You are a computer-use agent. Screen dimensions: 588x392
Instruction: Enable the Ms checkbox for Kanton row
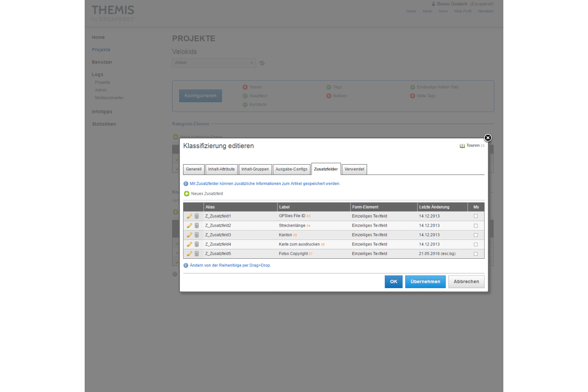[475, 235]
